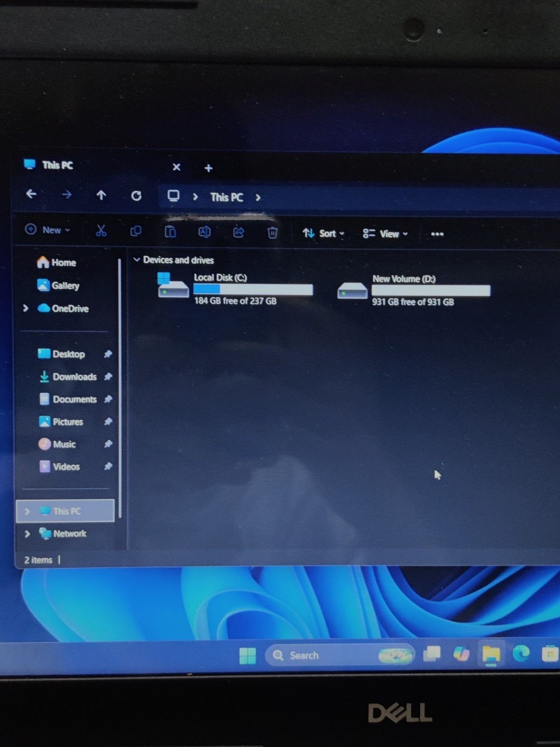Open Documents in quick access
This screenshot has height=747, width=560.
(x=68, y=399)
